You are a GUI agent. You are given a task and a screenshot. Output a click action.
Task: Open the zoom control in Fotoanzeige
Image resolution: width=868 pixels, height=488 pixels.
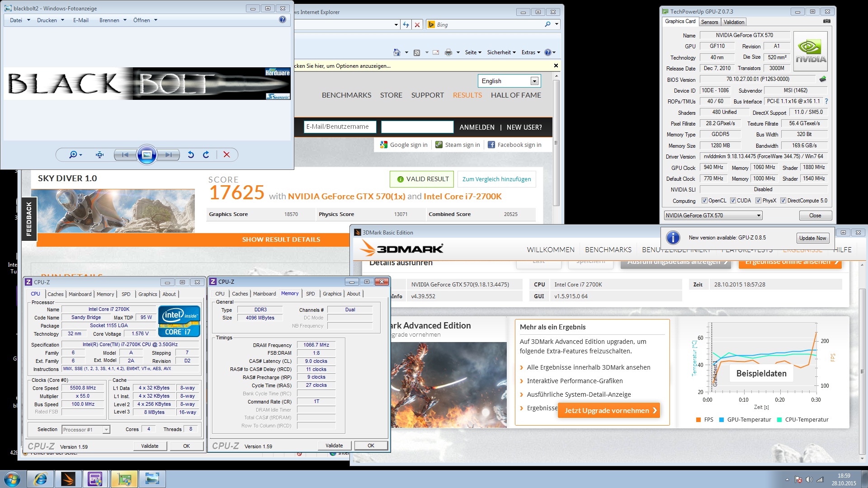click(x=75, y=155)
